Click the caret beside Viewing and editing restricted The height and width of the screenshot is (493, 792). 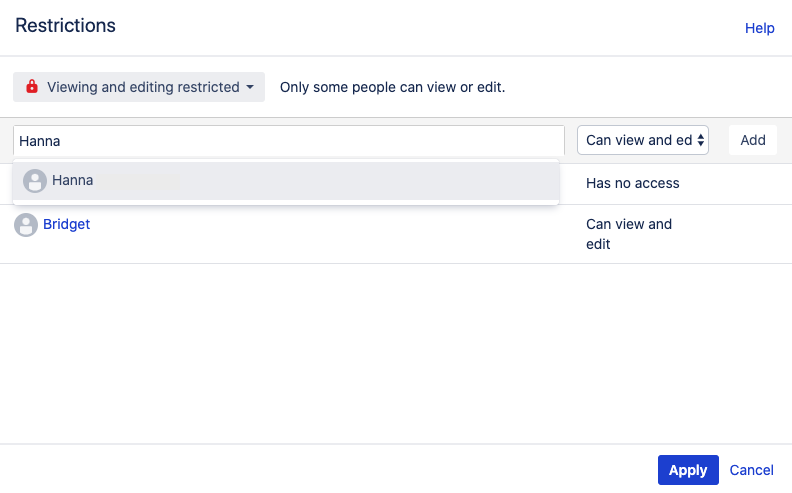pos(250,87)
